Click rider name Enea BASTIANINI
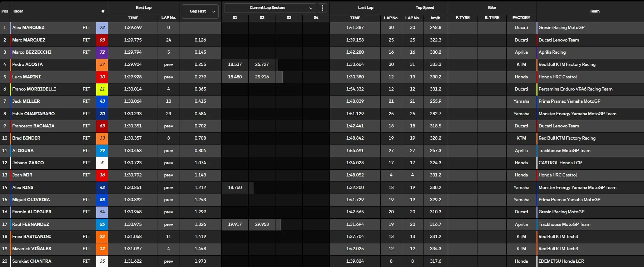The image size is (644, 267). coord(31,237)
